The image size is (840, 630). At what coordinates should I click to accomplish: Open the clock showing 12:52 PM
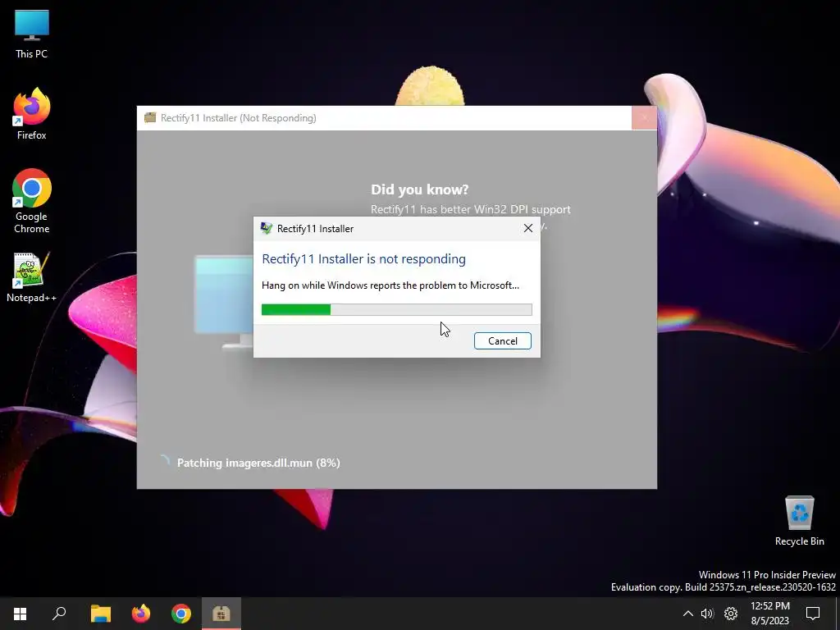pyautogui.click(x=769, y=614)
